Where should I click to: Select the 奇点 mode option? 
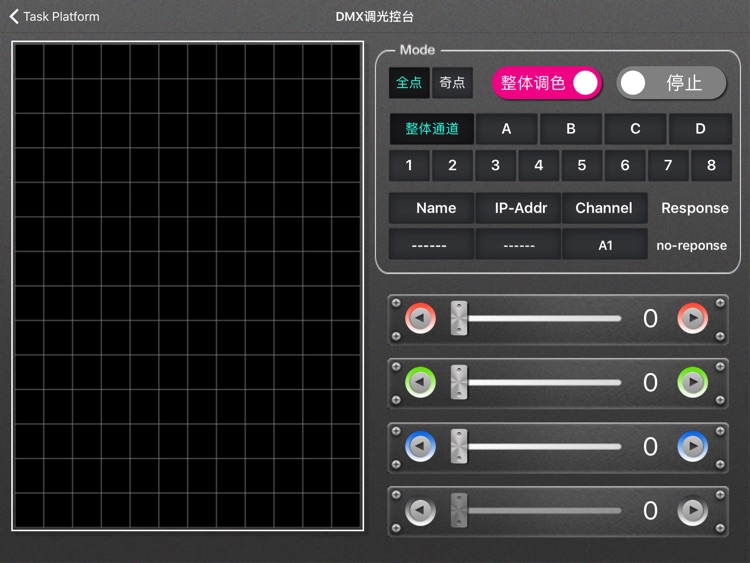[x=453, y=83]
